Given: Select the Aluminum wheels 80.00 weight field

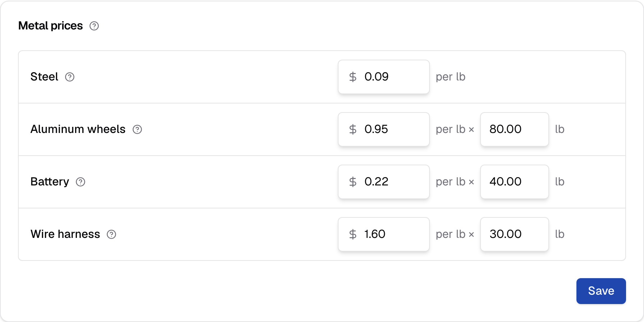Looking at the screenshot, I should 515,129.
